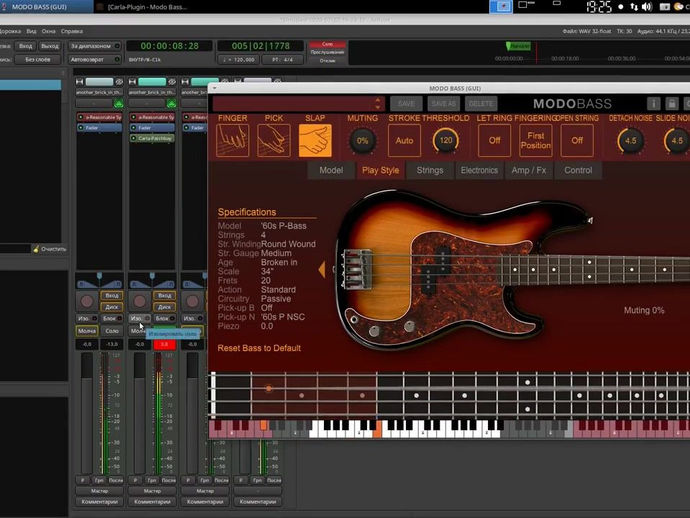Toggle Изо. on second mixer strip

pos(140,318)
